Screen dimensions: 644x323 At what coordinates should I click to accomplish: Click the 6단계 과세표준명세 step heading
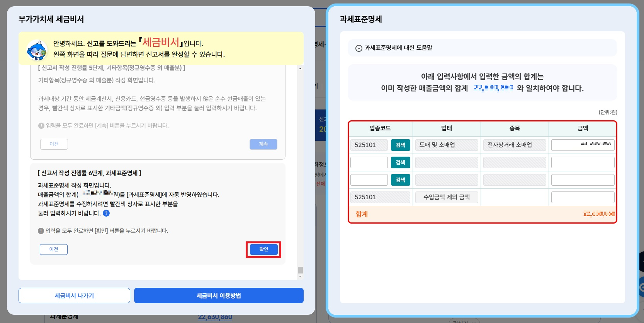point(90,173)
